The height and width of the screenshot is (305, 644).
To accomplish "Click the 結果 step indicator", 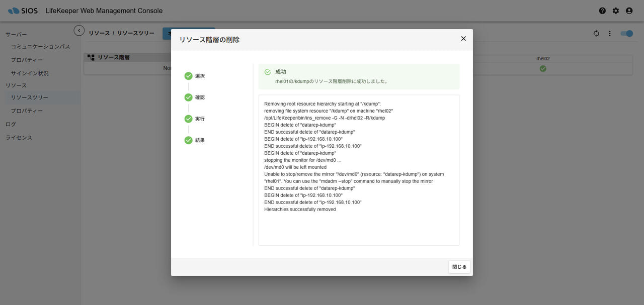I will [x=189, y=140].
